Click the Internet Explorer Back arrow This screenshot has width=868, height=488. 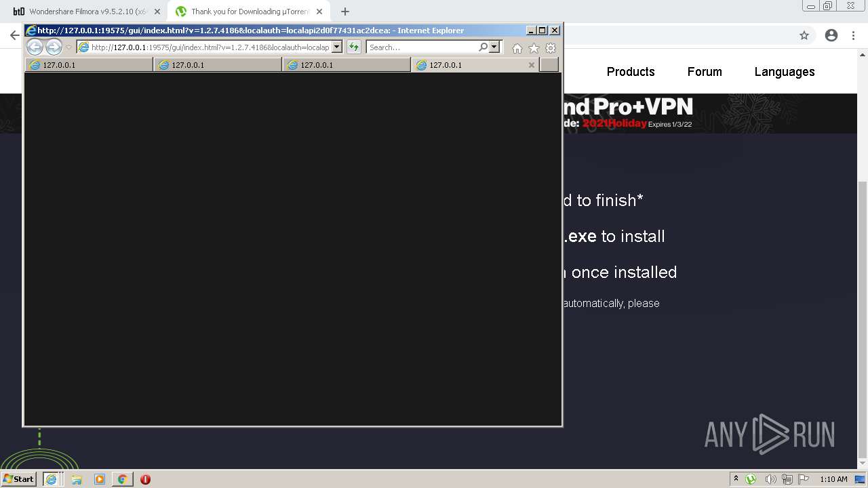pos(35,47)
